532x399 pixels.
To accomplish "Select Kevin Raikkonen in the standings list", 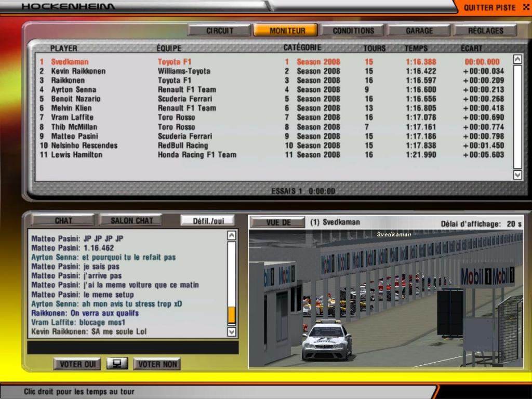I will 271,71.
